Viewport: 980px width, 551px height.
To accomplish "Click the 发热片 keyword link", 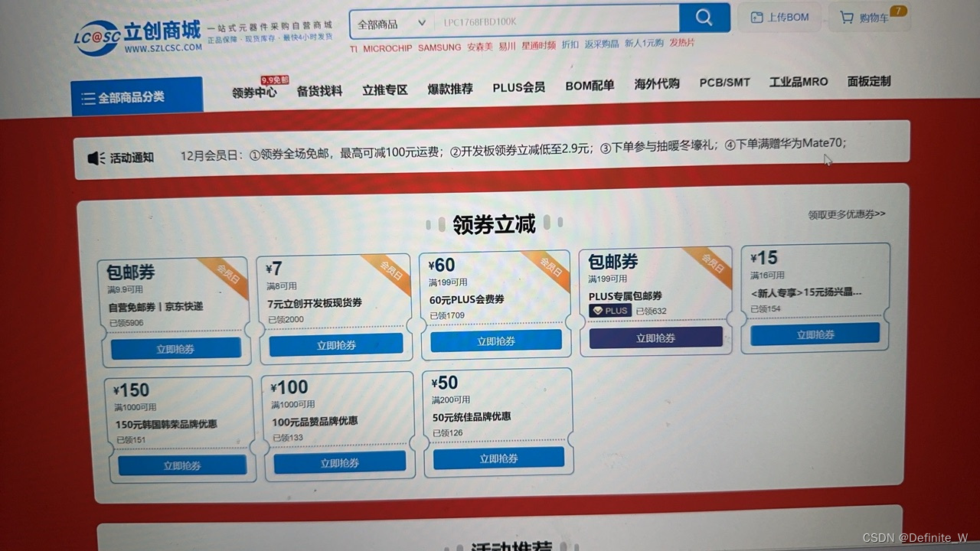I will (x=682, y=43).
